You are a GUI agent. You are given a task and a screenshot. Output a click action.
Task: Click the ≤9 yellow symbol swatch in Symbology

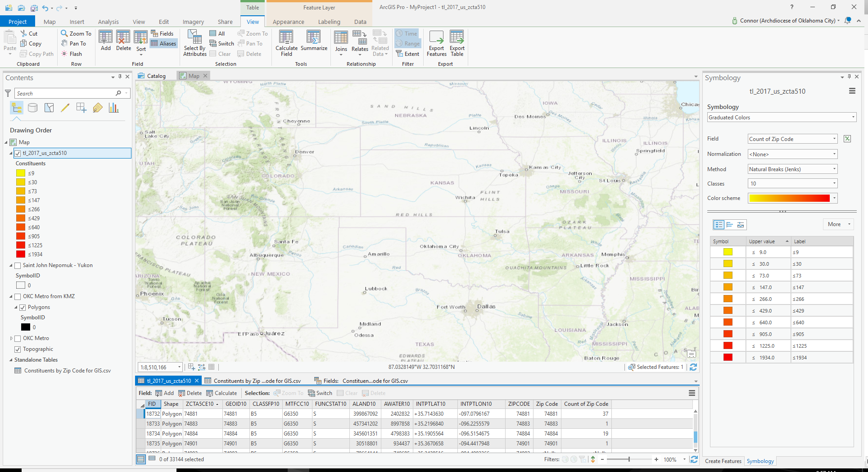[x=728, y=252]
